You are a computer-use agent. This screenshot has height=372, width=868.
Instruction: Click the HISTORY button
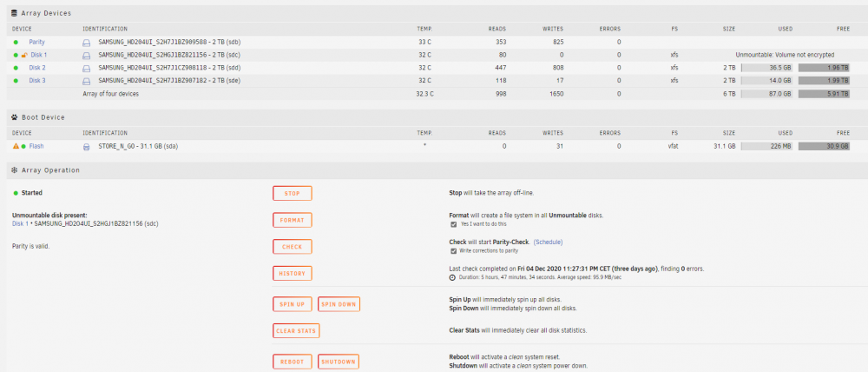pyautogui.click(x=293, y=273)
